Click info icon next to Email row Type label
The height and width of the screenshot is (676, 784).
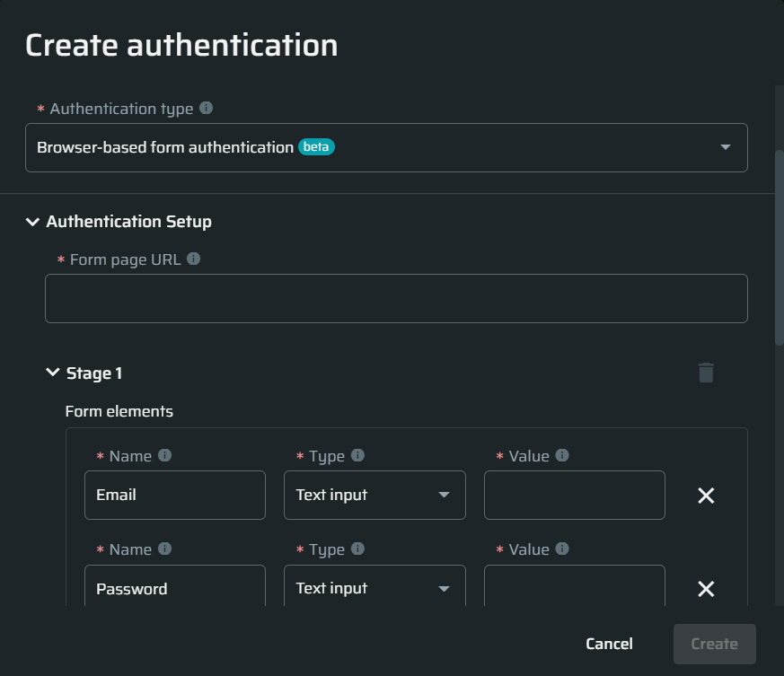click(x=357, y=455)
